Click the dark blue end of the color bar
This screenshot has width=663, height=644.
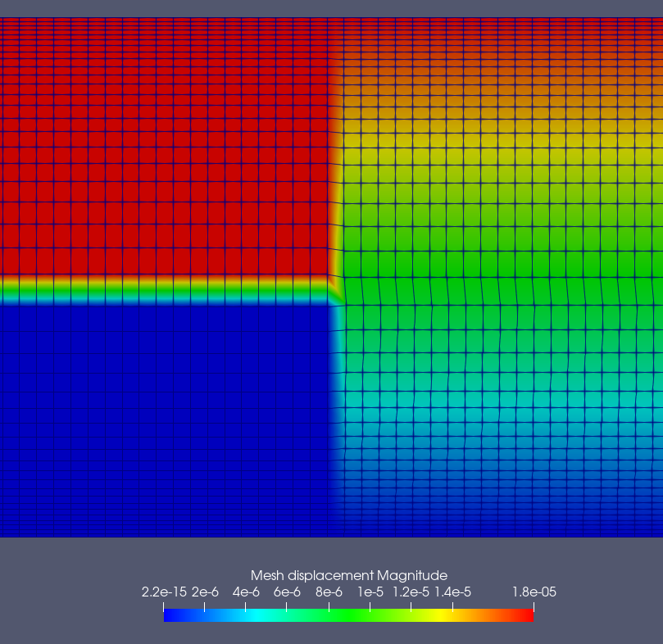click(170, 615)
